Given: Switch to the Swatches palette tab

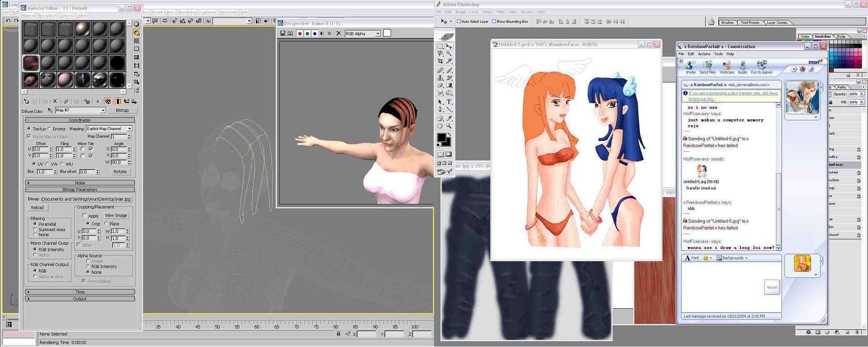Looking at the screenshot, I should point(822,37).
